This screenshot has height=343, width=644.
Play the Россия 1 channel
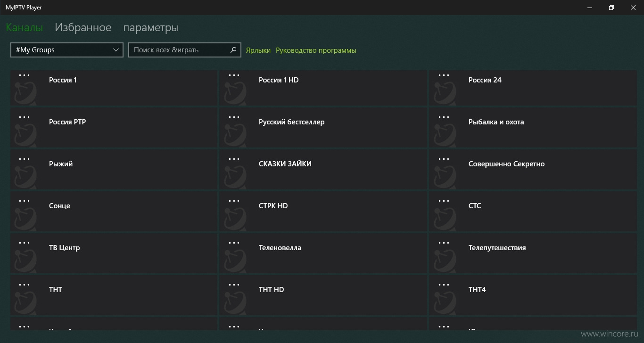[114, 88]
